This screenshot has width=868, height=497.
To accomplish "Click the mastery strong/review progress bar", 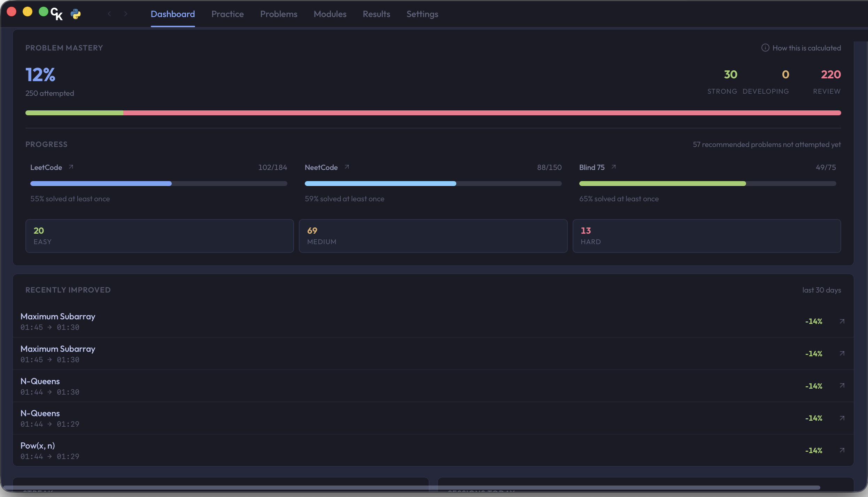I will click(x=433, y=113).
